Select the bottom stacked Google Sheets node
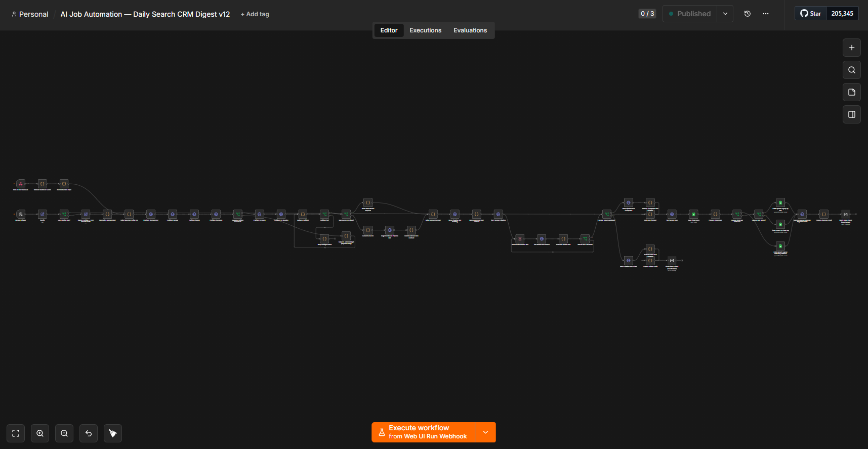This screenshot has height=449, width=868. point(780,246)
